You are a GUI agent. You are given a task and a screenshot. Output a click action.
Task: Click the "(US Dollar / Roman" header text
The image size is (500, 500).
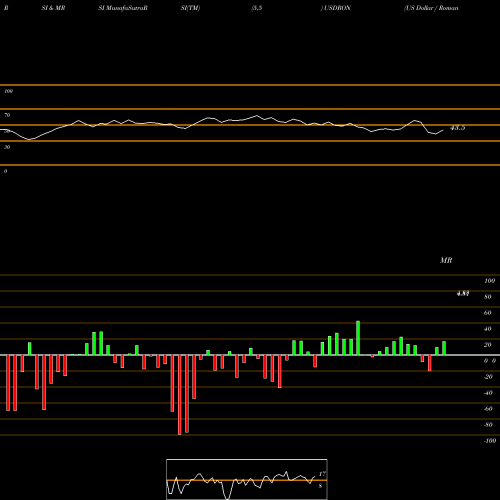click(x=431, y=8)
